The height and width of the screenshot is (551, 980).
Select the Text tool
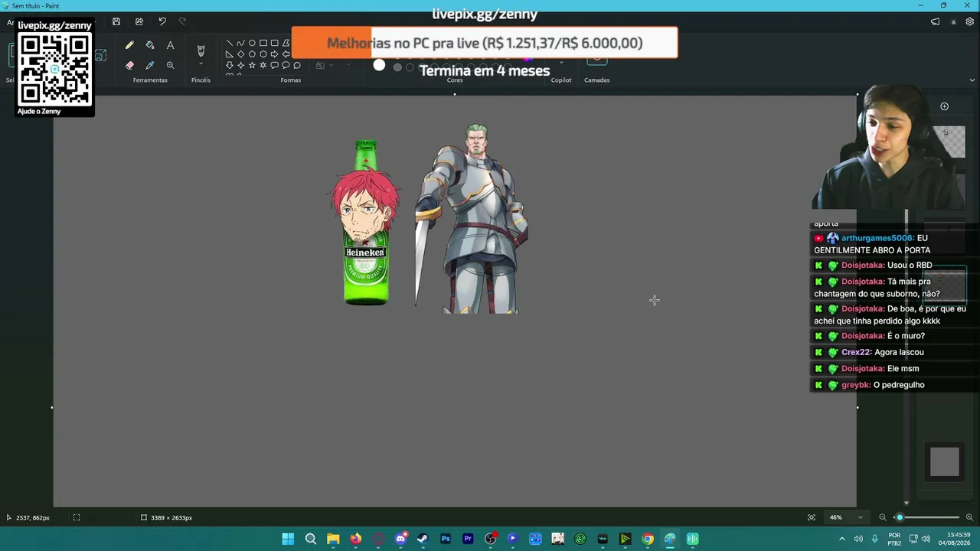click(170, 46)
